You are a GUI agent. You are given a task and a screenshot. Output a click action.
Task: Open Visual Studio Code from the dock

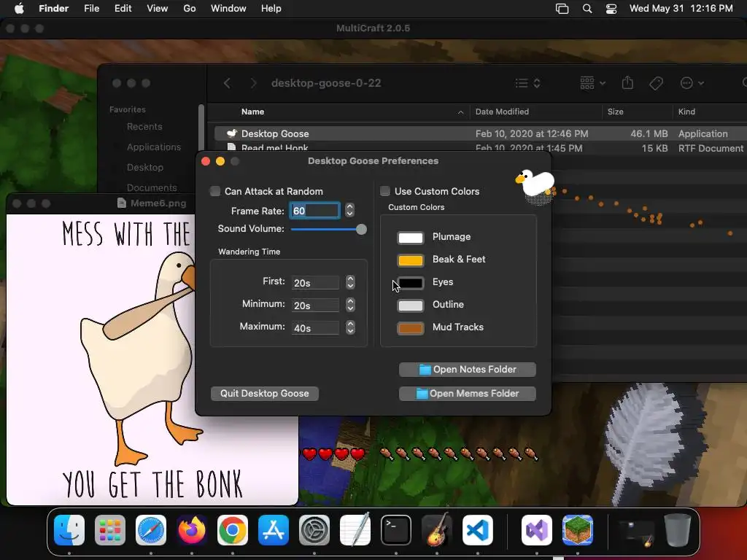click(x=477, y=530)
